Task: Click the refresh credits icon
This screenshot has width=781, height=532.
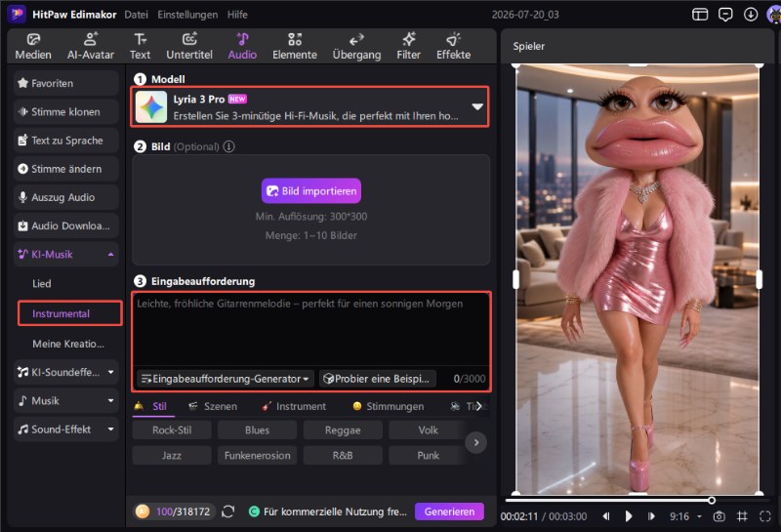Action: coord(228,512)
